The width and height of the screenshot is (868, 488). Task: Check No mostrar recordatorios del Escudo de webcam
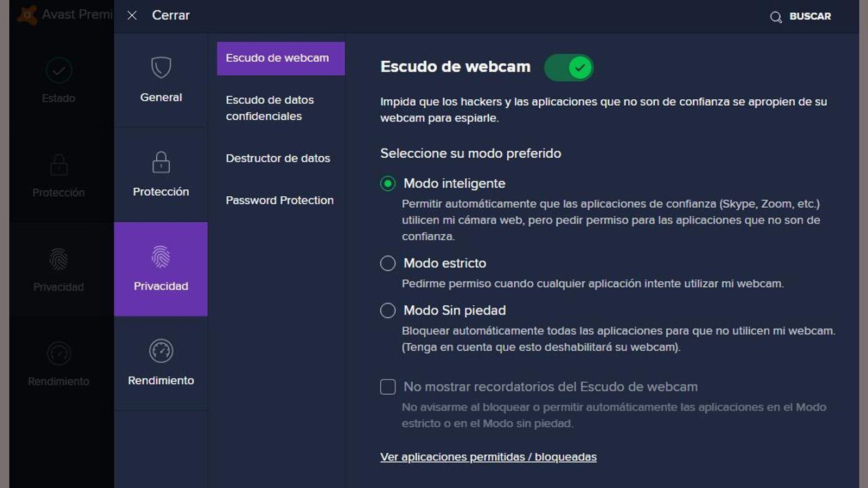387,387
